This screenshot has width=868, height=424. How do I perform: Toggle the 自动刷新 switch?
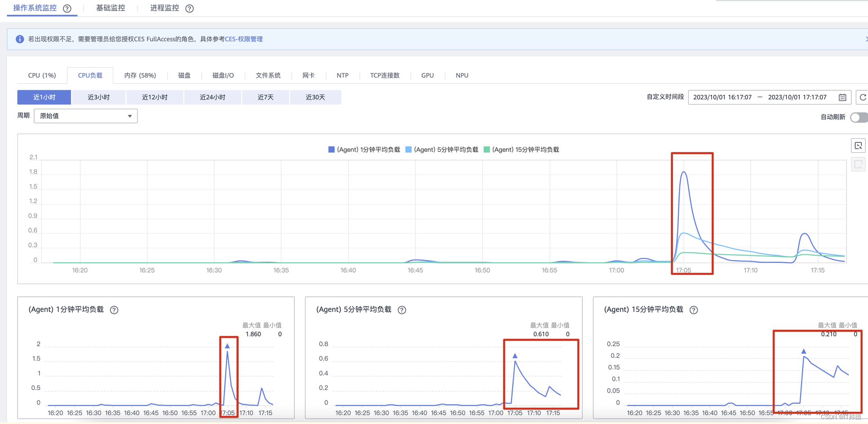(x=859, y=117)
